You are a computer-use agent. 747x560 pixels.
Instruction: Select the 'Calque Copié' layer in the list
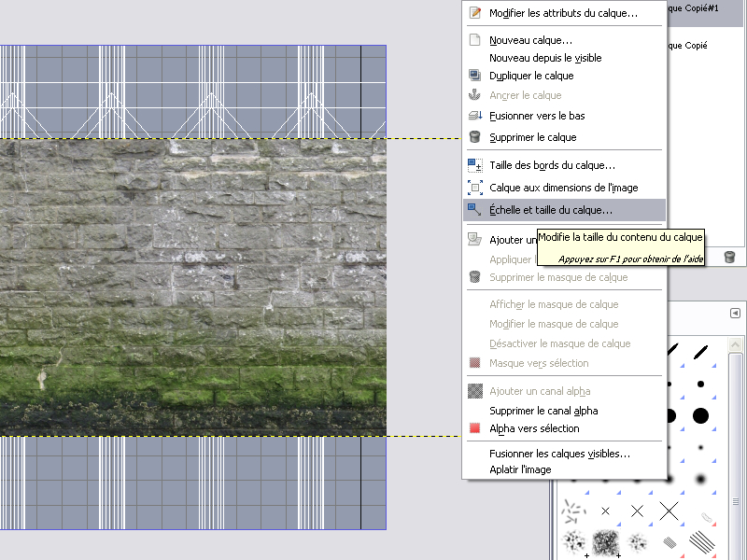click(x=693, y=45)
